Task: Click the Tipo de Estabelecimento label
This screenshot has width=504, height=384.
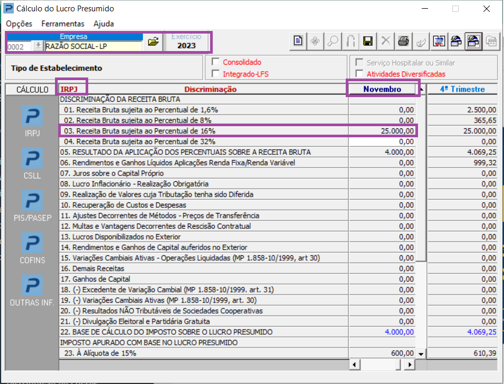Action: pyautogui.click(x=57, y=68)
